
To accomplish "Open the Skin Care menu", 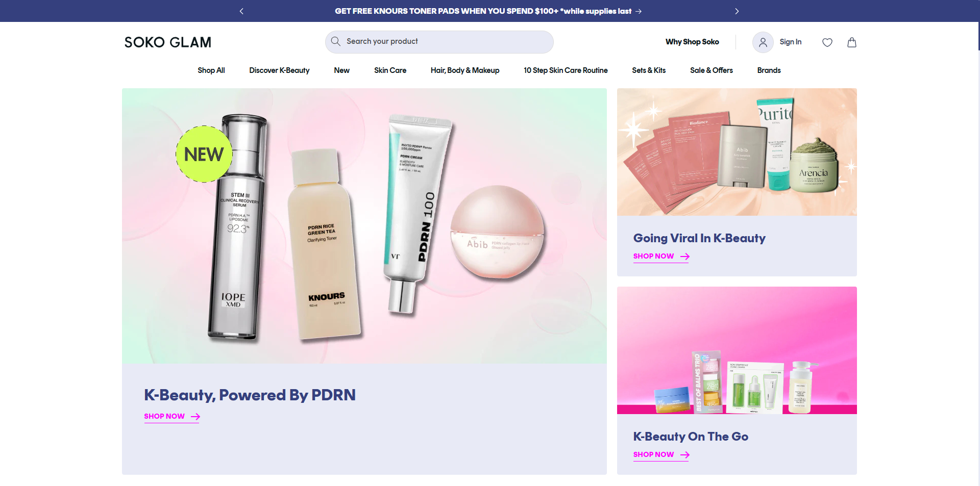I will click(x=390, y=70).
